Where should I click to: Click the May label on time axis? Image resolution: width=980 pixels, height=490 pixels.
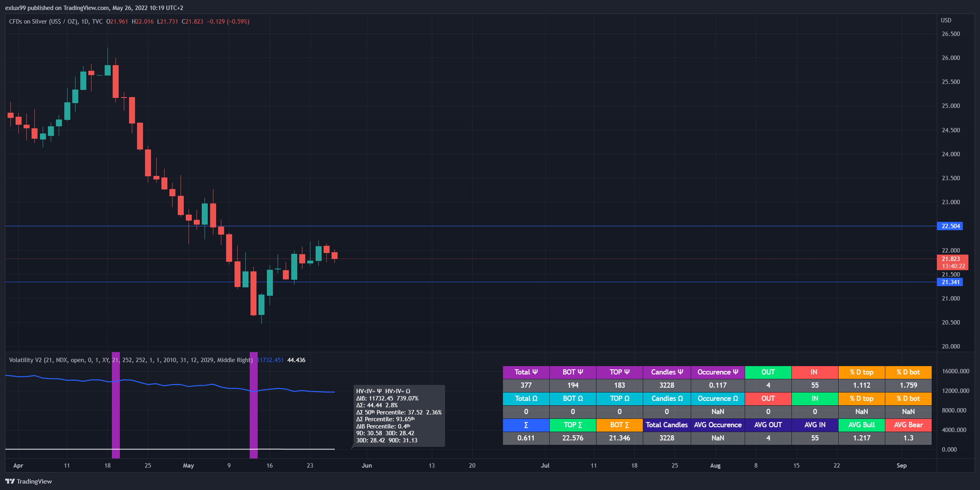coord(188,466)
